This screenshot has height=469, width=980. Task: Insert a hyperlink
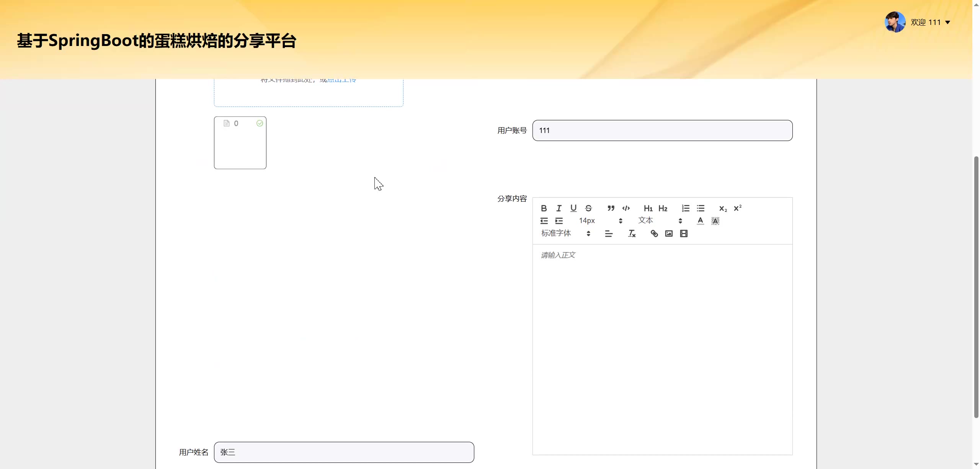[x=654, y=233]
